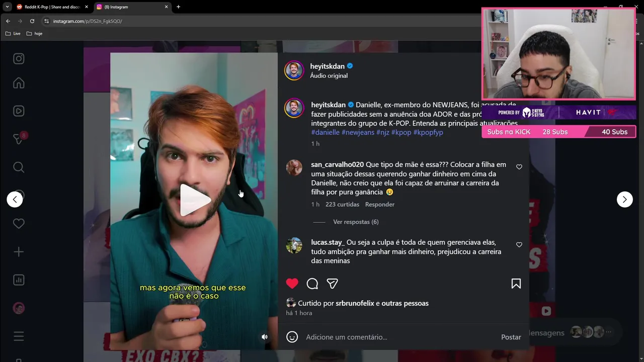This screenshot has height=362, width=644.
Task: Open the hoje bookmarks folder
Action: 35,33
